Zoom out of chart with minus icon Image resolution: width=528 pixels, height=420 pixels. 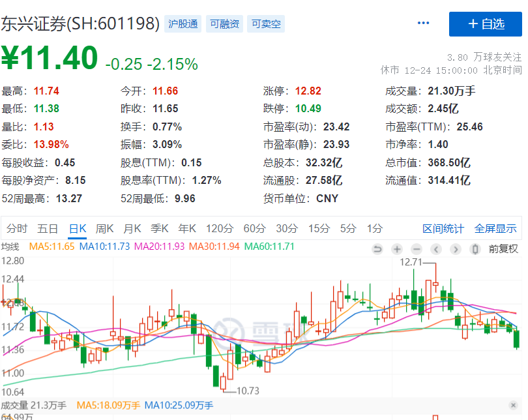click(416, 249)
